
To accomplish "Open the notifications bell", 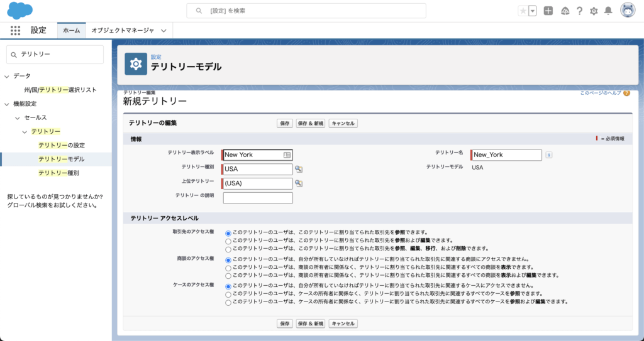I will 608,11.
